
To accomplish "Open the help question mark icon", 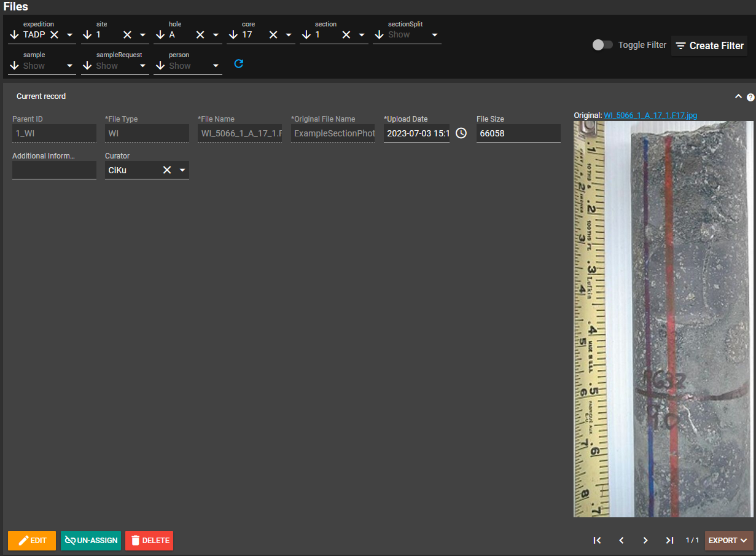I will [750, 97].
